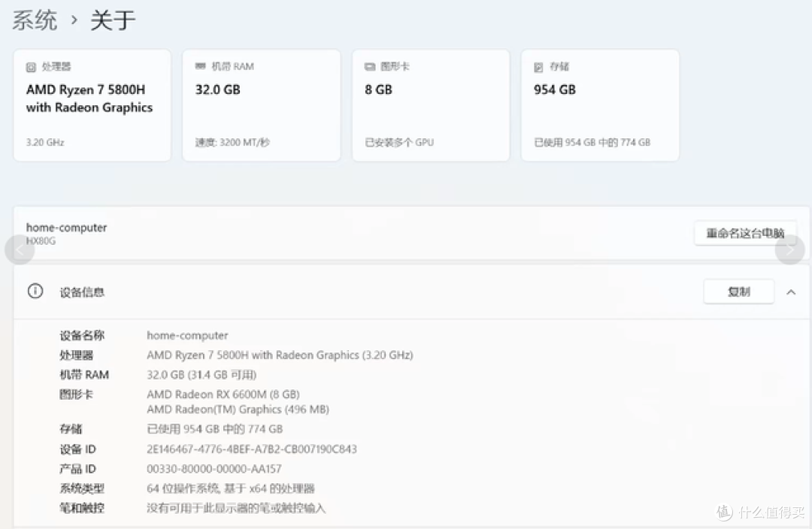Screen dimensions: 812x529
Task: Click the processor chip icon in the 处理器 card
Action: coord(31,68)
